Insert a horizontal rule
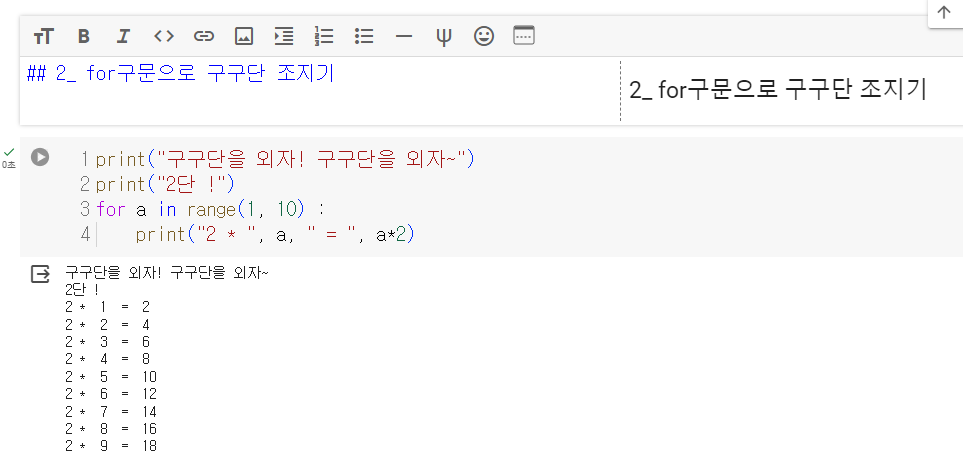The height and width of the screenshot is (462, 963). pyautogui.click(x=404, y=36)
